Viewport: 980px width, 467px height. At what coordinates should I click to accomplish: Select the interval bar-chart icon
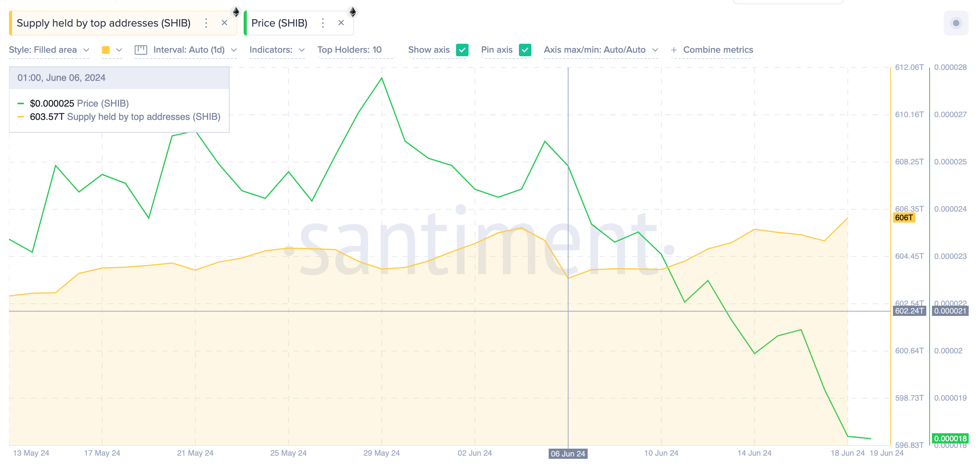coord(141,50)
